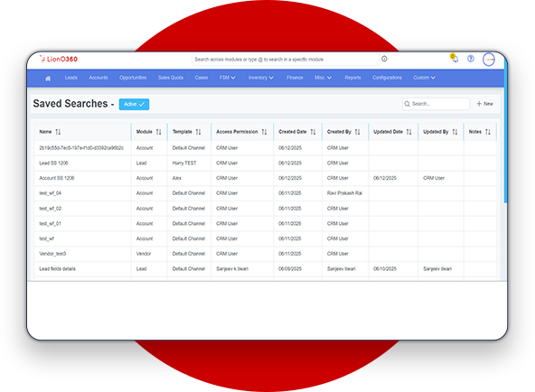The width and height of the screenshot is (535, 392).
Task: Expand the FSM menu
Action: 227,78
